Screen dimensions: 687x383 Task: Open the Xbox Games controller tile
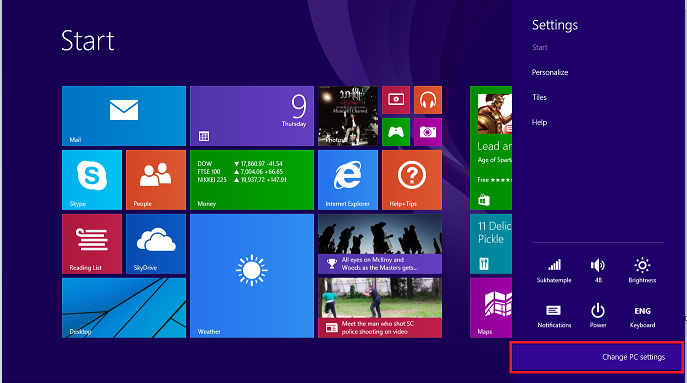click(x=396, y=131)
